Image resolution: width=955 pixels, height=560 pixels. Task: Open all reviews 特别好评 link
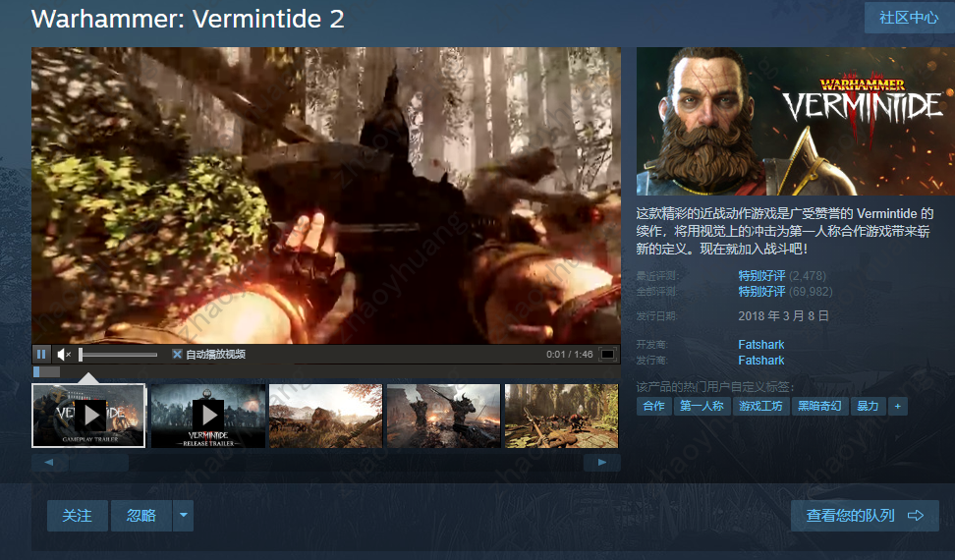[761, 292]
